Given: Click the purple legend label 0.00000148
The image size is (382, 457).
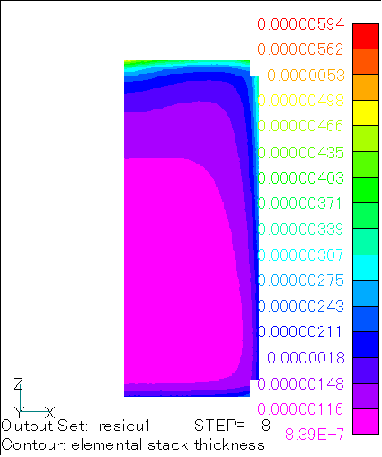Looking at the screenshot, I should click(300, 384).
